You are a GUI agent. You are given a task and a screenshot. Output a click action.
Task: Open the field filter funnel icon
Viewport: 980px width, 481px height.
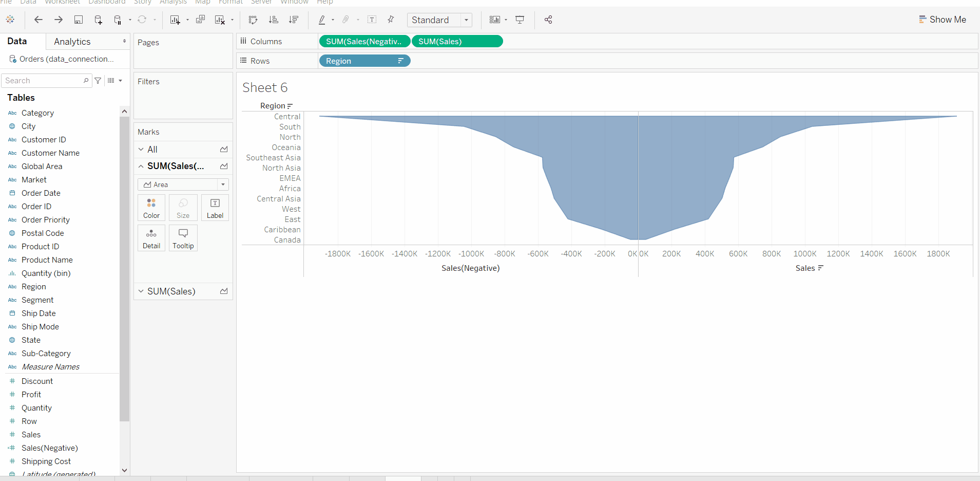coord(98,81)
